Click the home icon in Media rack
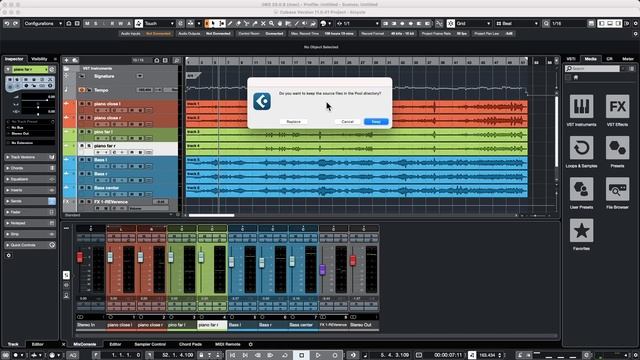The width and height of the screenshot is (640, 360). point(576,77)
